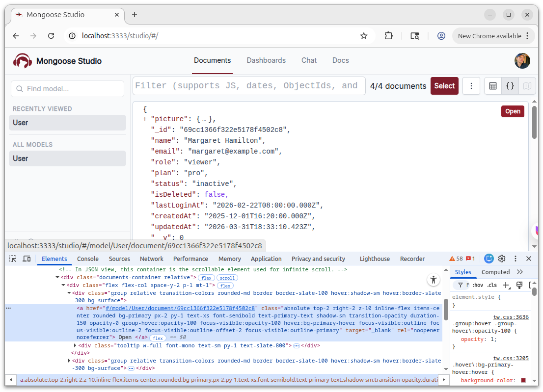543x392 pixels.
Task: Open the Docs tab
Action: pyautogui.click(x=340, y=60)
